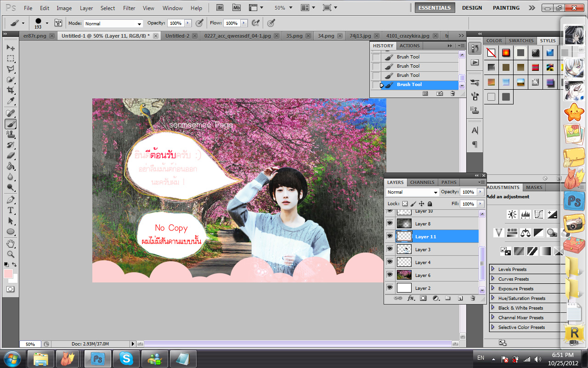588x368 pixels.
Task: Click the foreground color swatch
Action: (x=8, y=274)
